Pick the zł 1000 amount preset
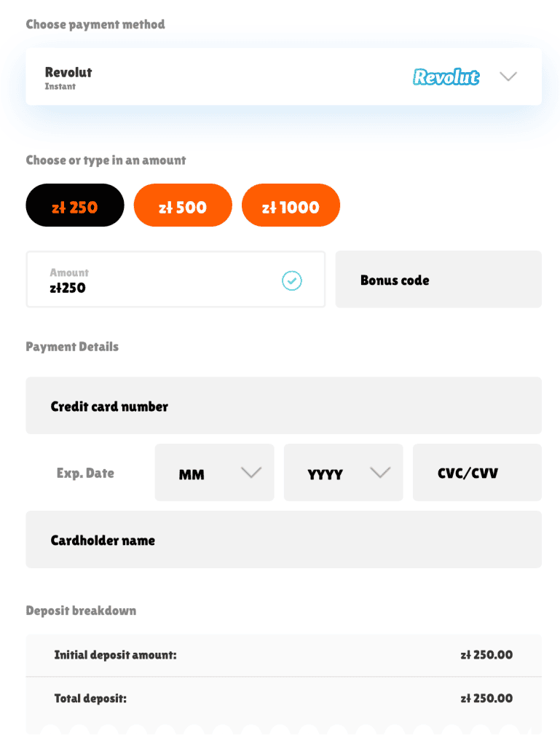 pyautogui.click(x=291, y=205)
